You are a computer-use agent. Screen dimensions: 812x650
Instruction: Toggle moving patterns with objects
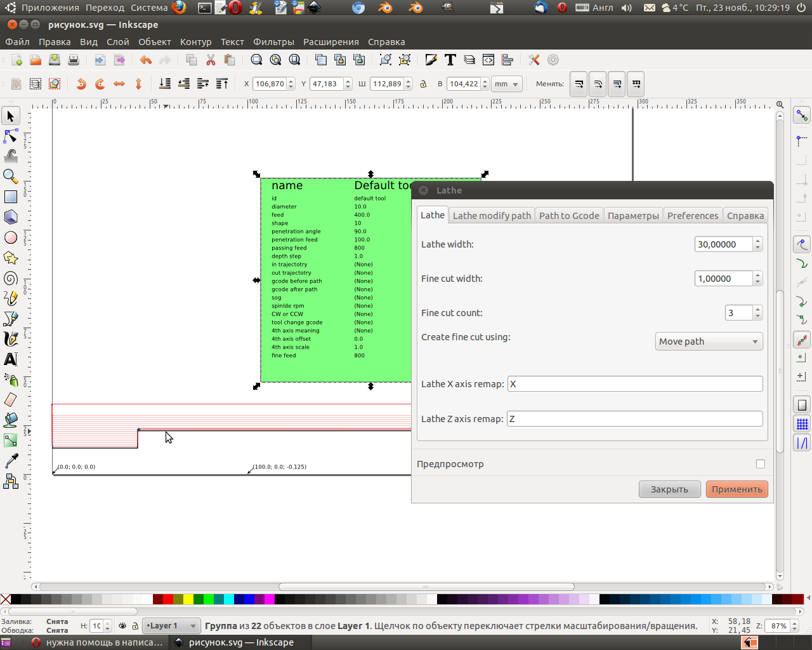click(635, 84)
